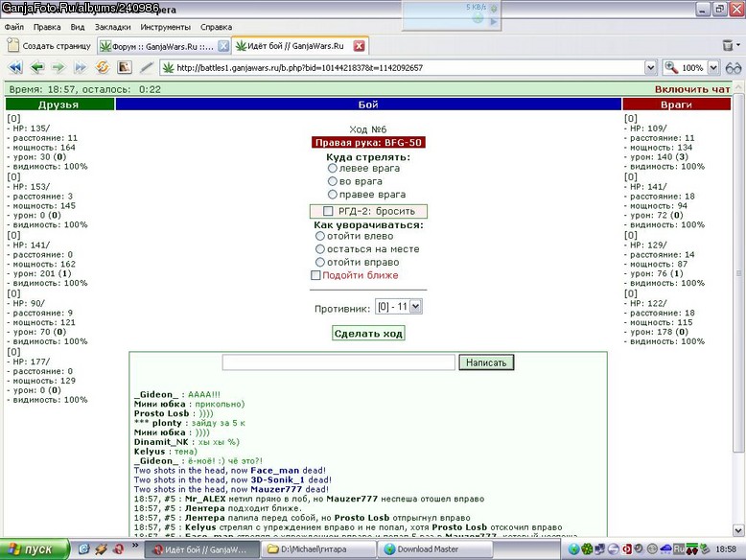Select остаться на месте dodge option
This screenshot has height=560, width=746.
click(320, 249)
